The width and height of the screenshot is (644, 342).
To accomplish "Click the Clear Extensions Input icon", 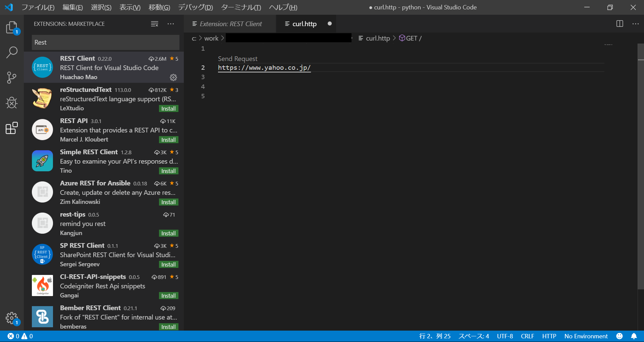I will (155, 24).
